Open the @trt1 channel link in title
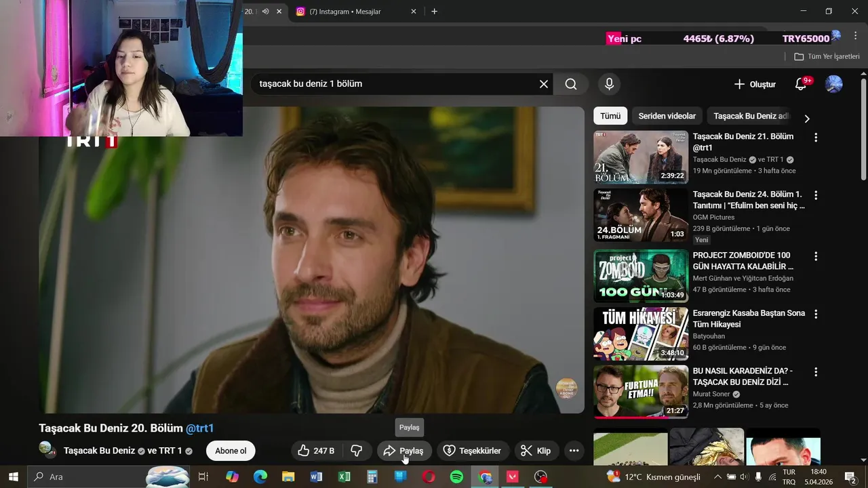Image resolution: width=868 pixels, height=488 pixels. coord(200,428)
